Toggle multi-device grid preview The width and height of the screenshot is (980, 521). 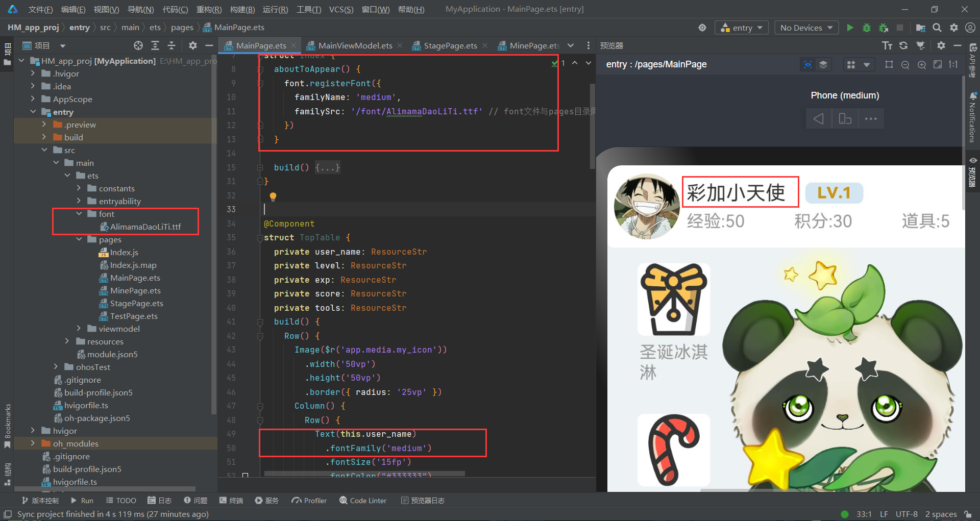pyautogui.click(x=851, y=64)
